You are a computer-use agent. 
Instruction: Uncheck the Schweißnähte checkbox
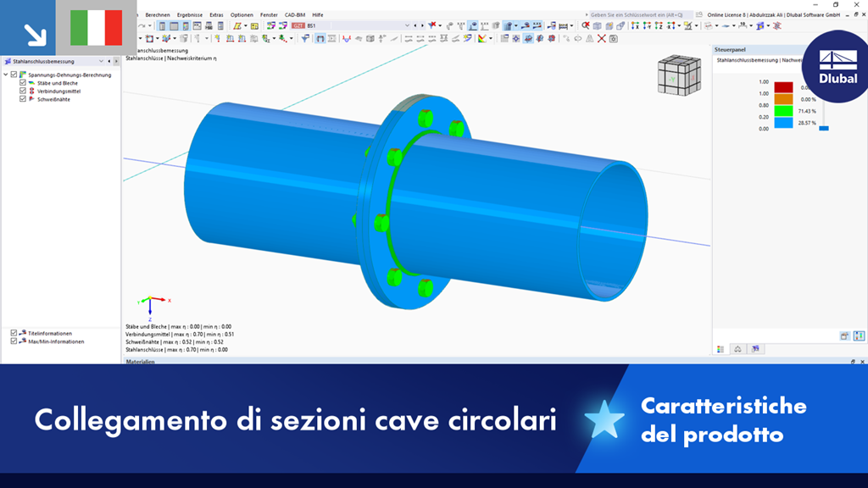(x=22, y=99)
